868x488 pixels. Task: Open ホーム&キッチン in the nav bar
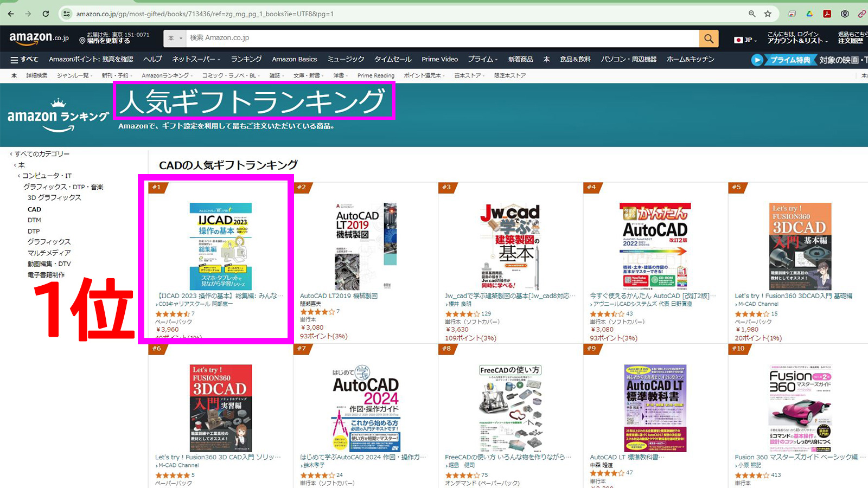pyautogui.click(x=691, y=59)
